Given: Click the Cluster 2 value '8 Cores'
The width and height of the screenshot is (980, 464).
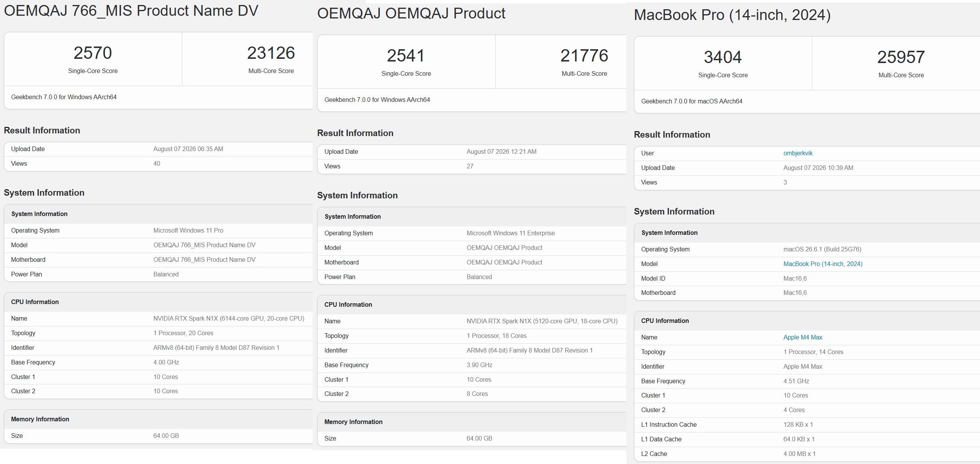Looking at the screenshot, I should pos(477,394).
